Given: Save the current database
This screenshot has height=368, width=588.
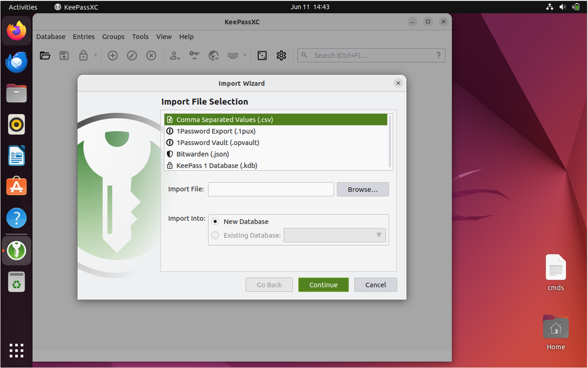Looking at the screenshot, I should (x=65, y=55).
